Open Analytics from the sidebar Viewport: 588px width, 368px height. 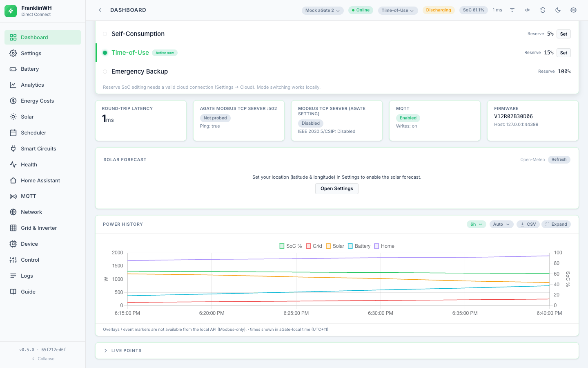[42, 85]
